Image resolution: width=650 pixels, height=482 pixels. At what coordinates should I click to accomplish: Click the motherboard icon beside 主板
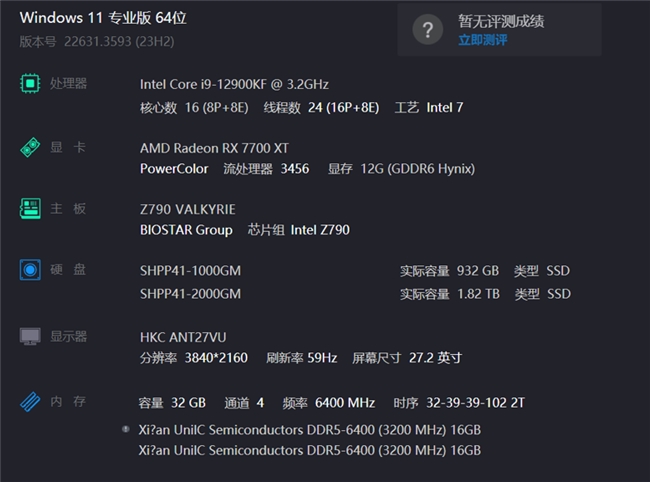[30, 208]
